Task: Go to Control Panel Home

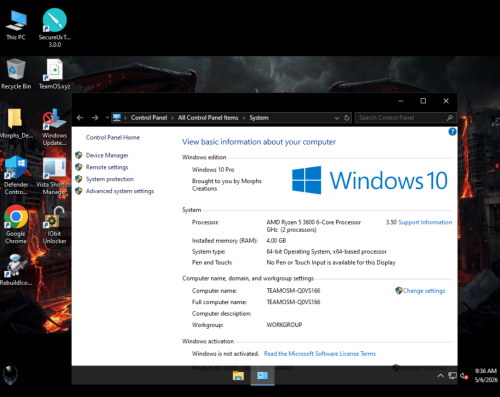Action: pos(113,137)
